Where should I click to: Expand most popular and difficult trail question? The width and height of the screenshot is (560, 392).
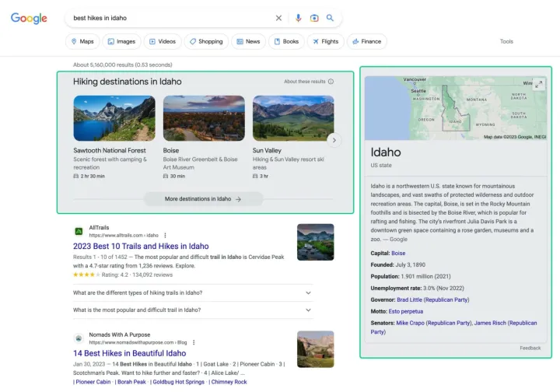click(193, 310)
